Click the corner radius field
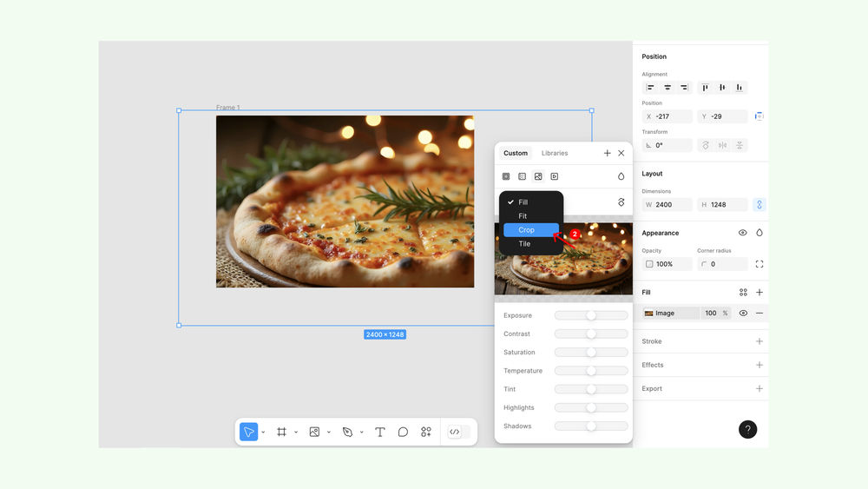The height and width of the screenshot is (489, 868). tap(722, 264)
